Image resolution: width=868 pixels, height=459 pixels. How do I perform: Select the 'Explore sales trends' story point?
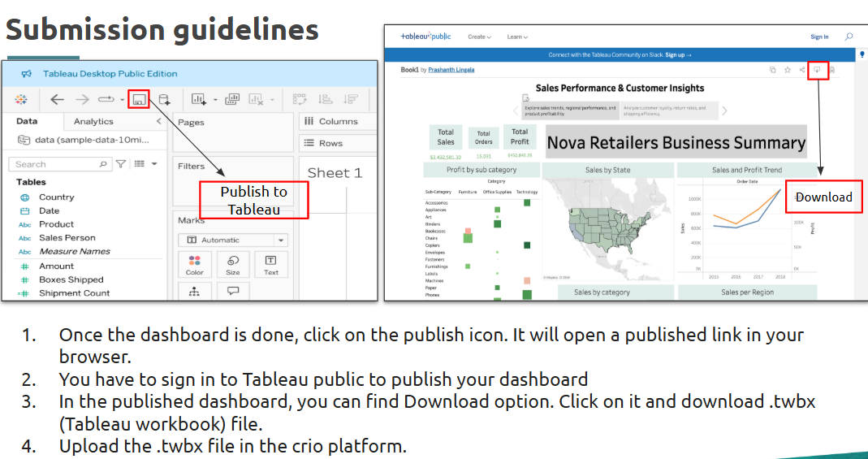[571, 110]
